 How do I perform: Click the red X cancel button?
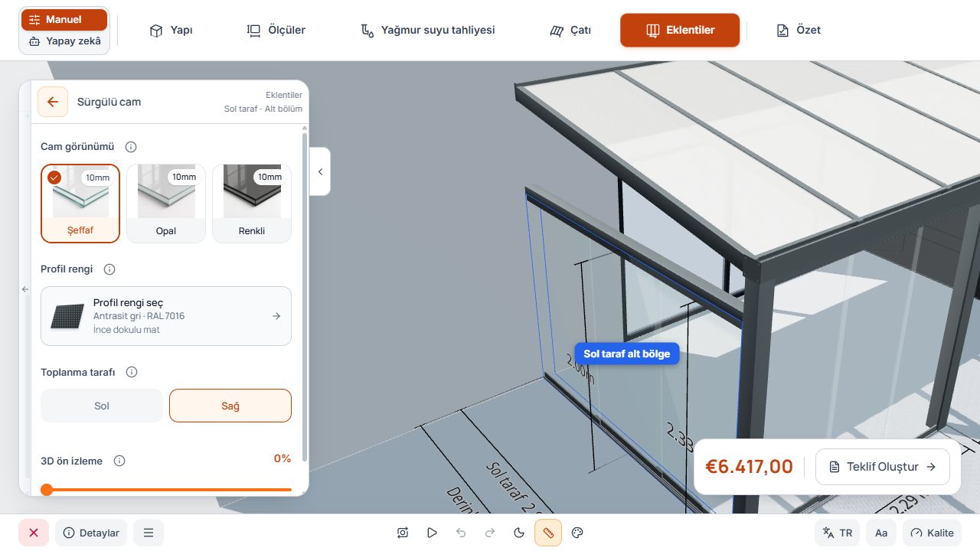pos(34,533)
